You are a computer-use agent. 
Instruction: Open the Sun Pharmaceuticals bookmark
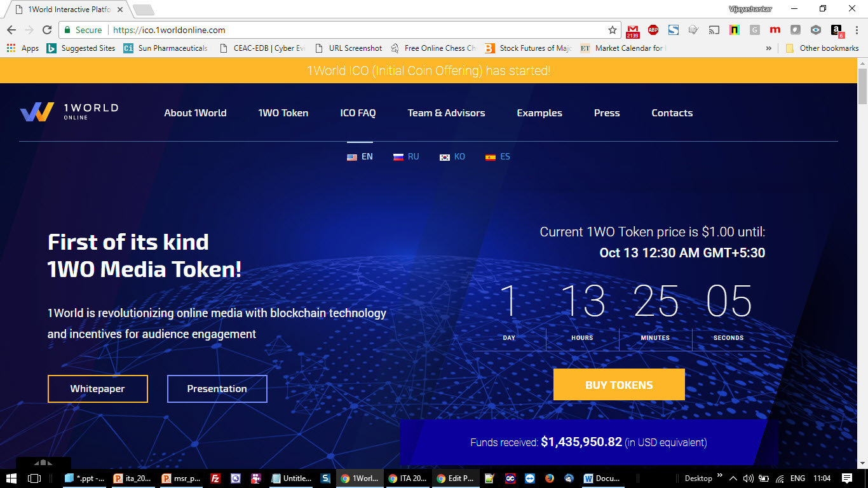coord(166,48)
